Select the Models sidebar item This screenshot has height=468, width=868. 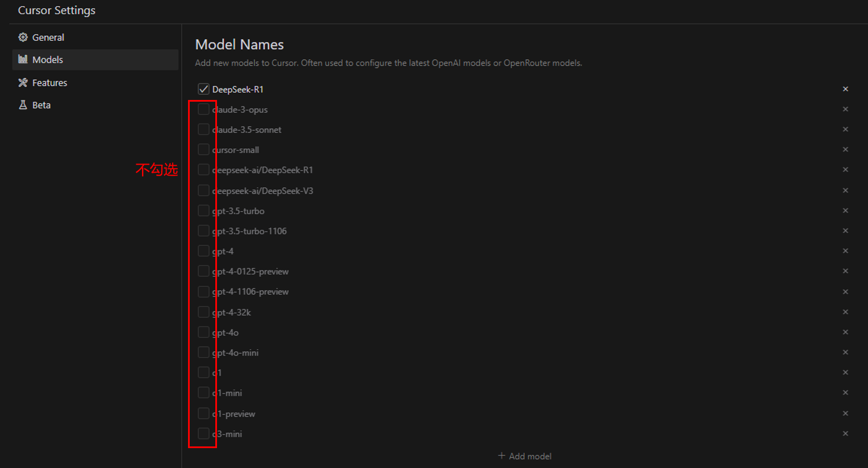pos(48,60)
